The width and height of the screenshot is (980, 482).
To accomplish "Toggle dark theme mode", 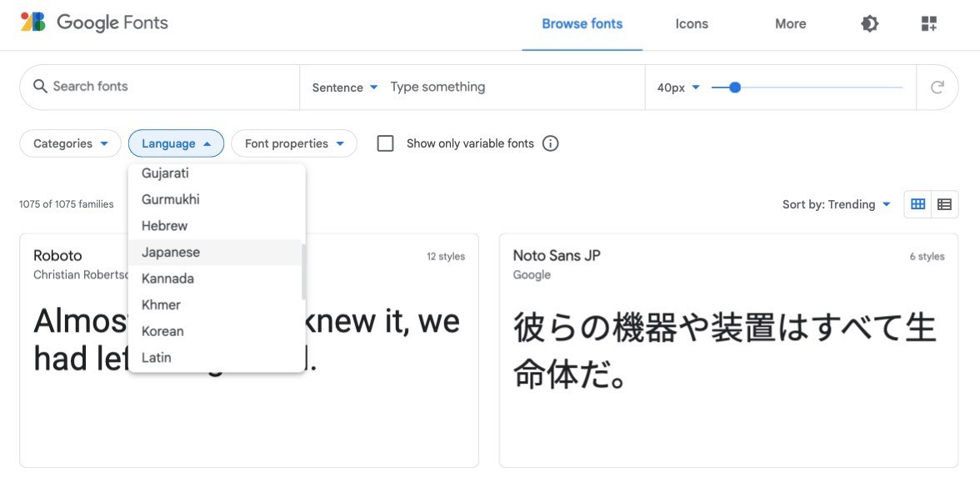I will click(x=869, y=23).
